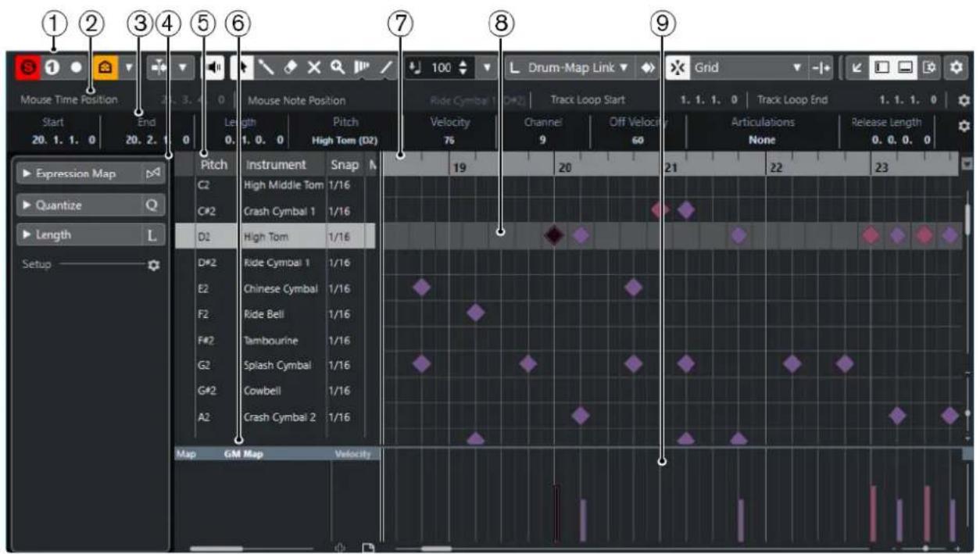The height and width of the screenshot is (554, 980).
Task: Click the Snap column header
Action: pyautogui.click(x=345, y=165)
